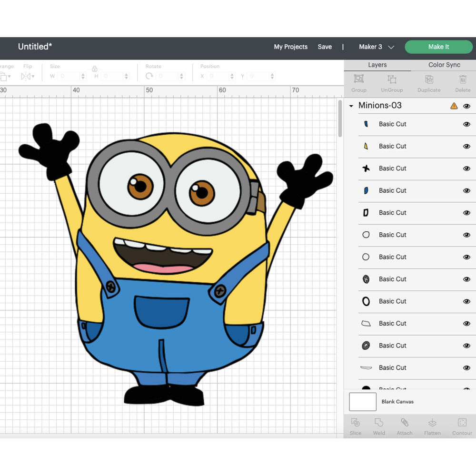Hide the first Basic Cut layer
This screenshot has height=476, width=476.
click(466, 124)
